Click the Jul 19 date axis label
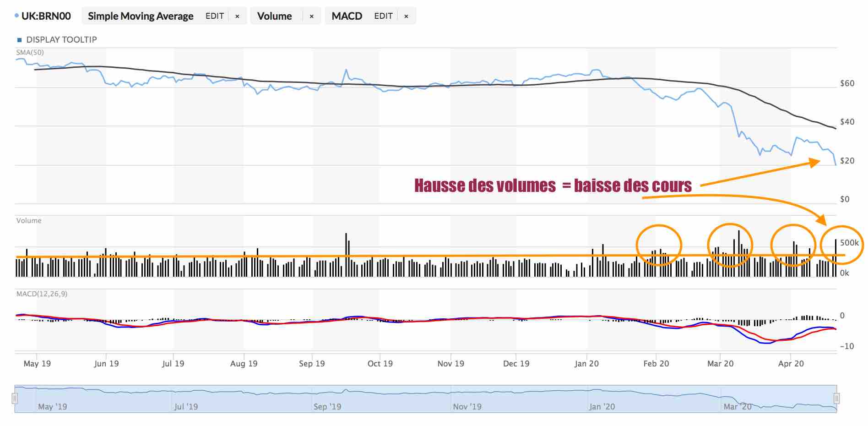 [x=173, y=364]
